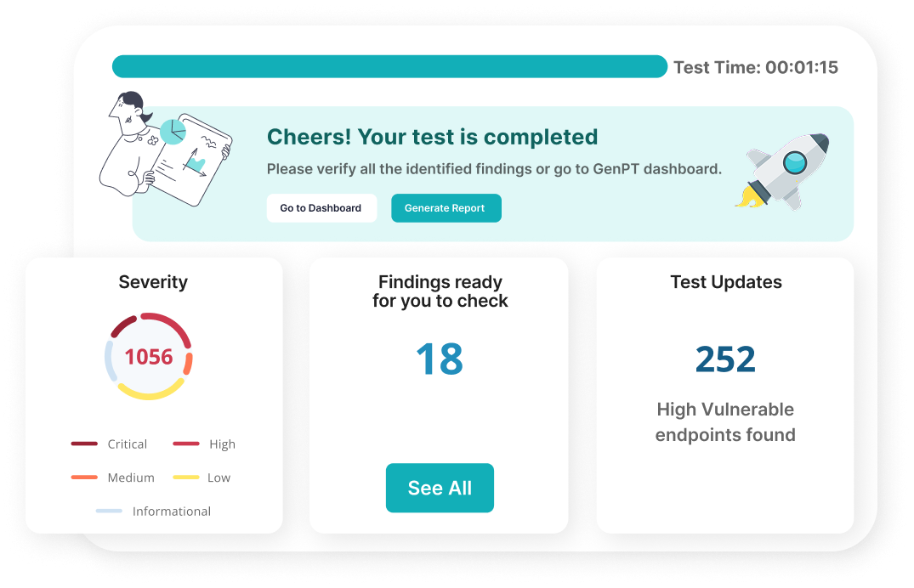Click the 18 findings count number
Image resolution: width=914 pixels, height=588 pixels.
coord(440,359)
